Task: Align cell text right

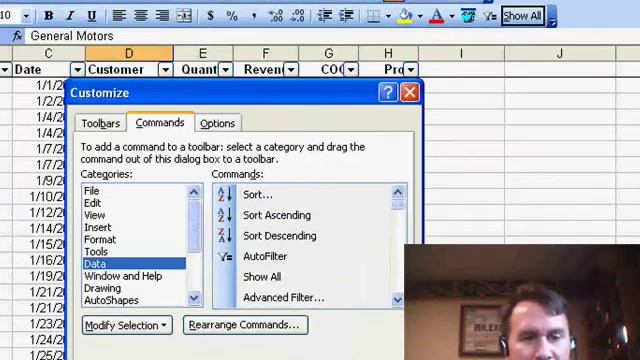Action: (162, 16)
